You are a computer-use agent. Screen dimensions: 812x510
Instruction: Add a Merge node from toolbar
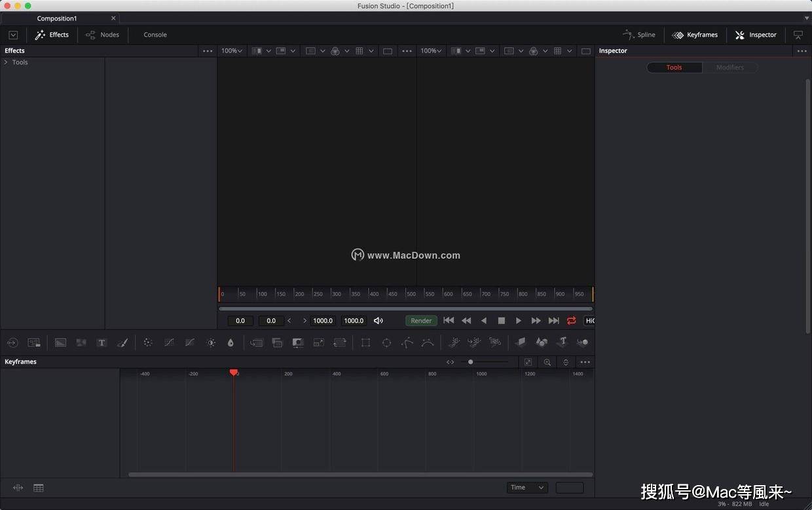pos(257,342)
